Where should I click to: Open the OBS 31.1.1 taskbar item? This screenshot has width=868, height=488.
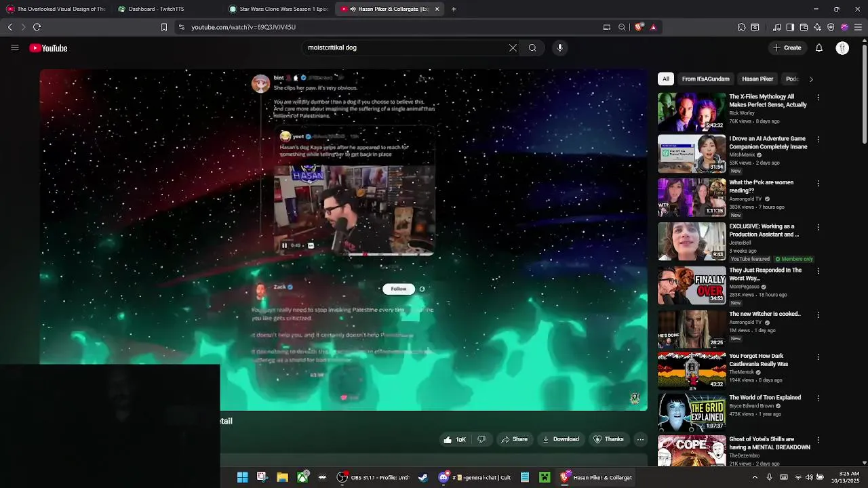coord(374,477)
